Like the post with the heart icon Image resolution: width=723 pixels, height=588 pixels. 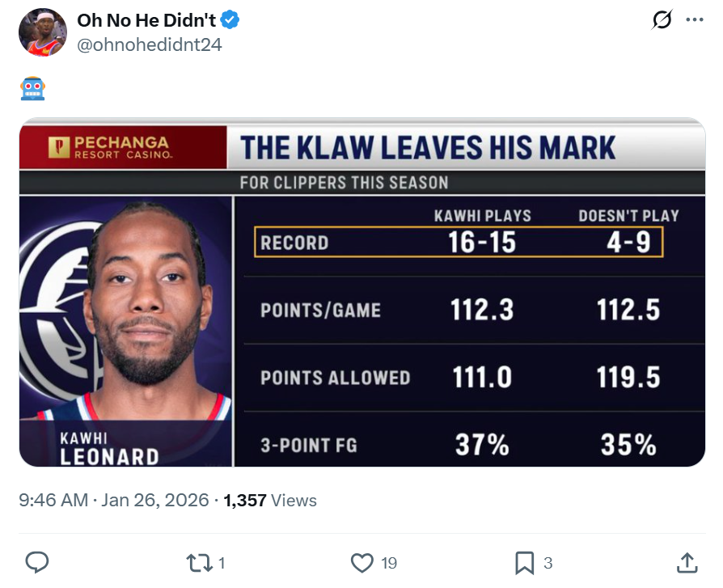click(x=362, y=562)
